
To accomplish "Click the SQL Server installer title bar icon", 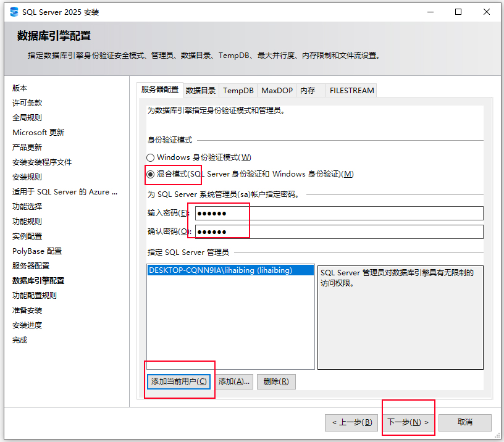I will tap(14, 12).
